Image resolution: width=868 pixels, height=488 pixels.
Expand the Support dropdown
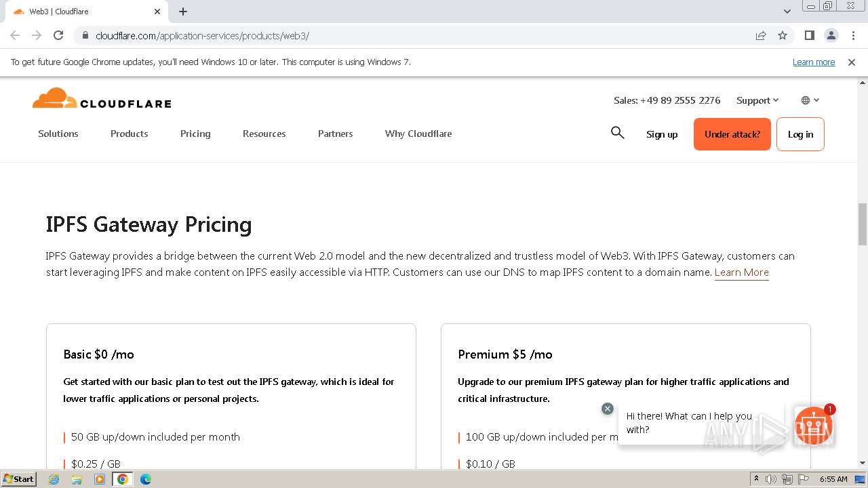[x=757, y=100]
